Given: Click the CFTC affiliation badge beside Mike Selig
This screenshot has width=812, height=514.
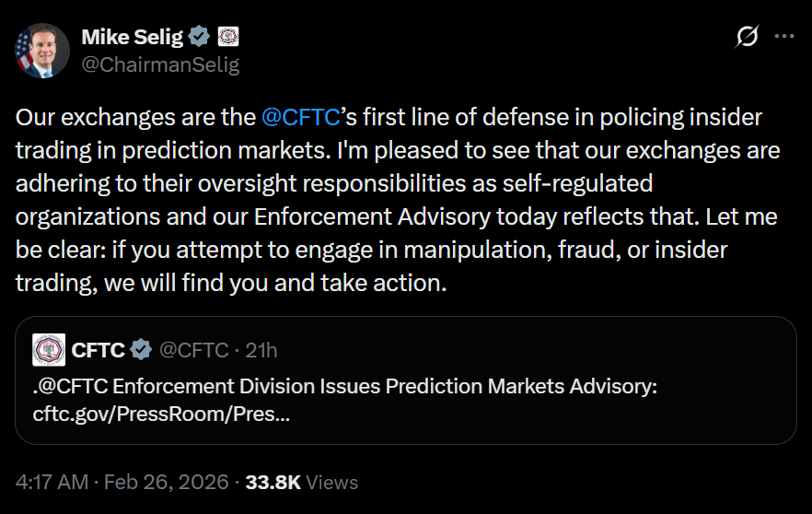Looking at the screenshot, I should (227, 37).
